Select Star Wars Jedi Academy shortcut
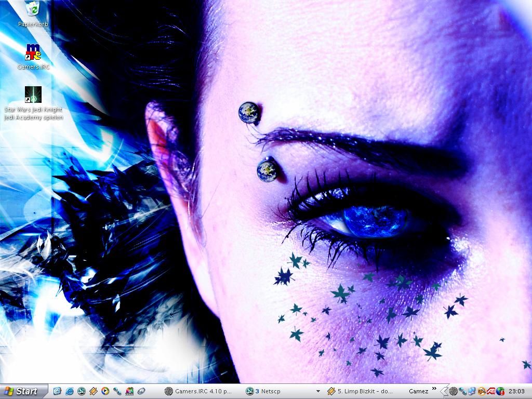 [33, 95]
